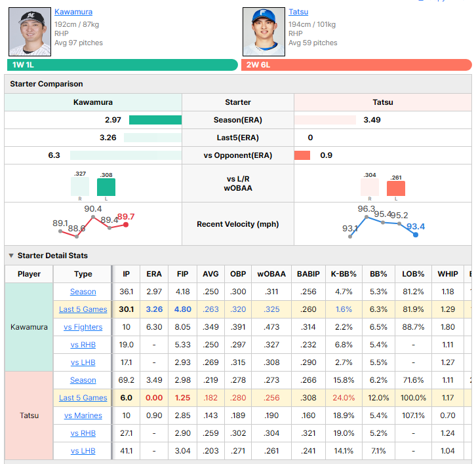Screen dimensions: 476x464
Task: Click Kawamura's Last 5 ERA value 3.26 in table
Action: click(154, 309)
